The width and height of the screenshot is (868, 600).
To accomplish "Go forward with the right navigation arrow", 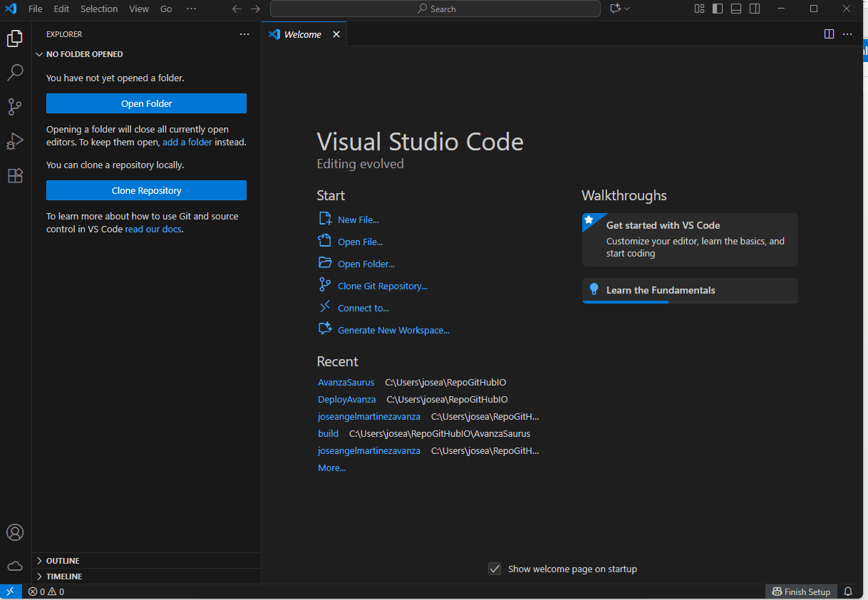I will [255, 9].
